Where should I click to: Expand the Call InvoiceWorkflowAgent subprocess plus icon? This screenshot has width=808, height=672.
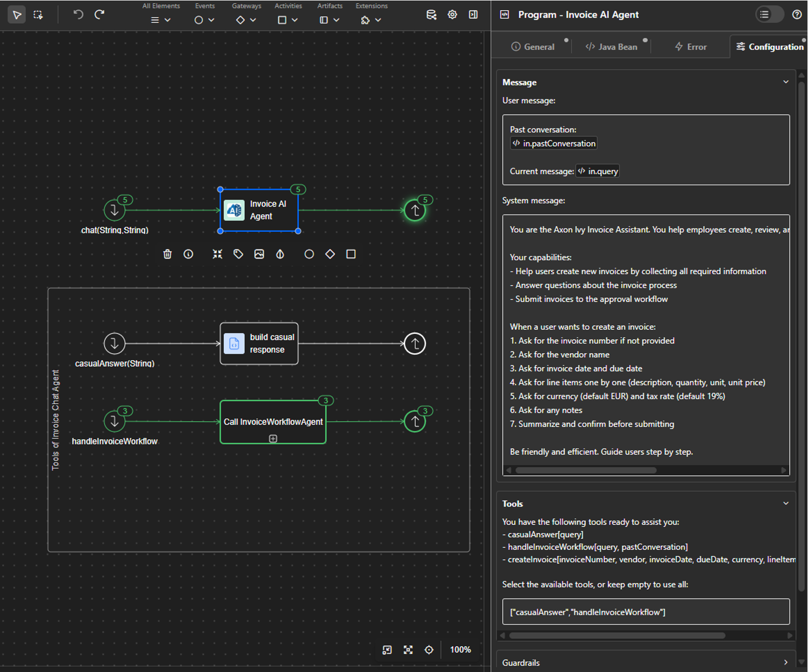pos(273,439)
